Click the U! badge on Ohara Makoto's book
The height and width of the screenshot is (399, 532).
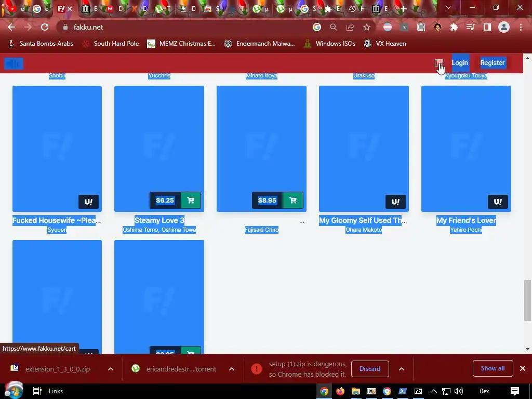click(395, 202)
